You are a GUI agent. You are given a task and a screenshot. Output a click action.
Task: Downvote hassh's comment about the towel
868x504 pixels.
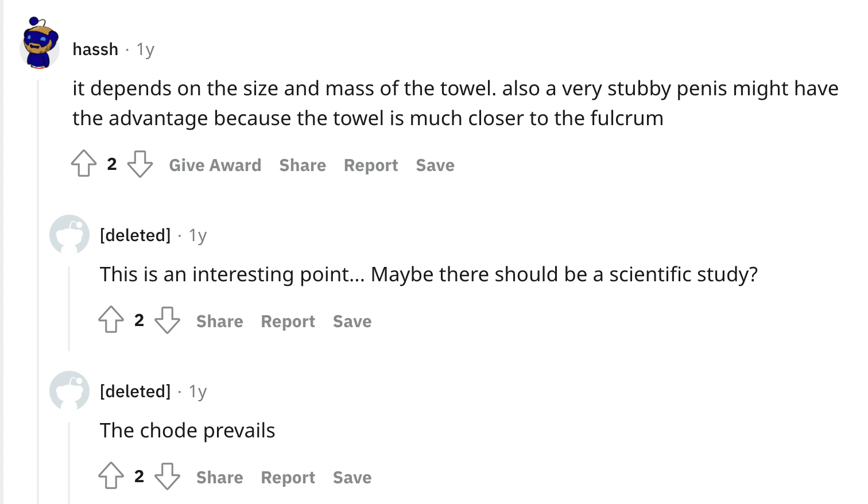[x=140, y=164]
